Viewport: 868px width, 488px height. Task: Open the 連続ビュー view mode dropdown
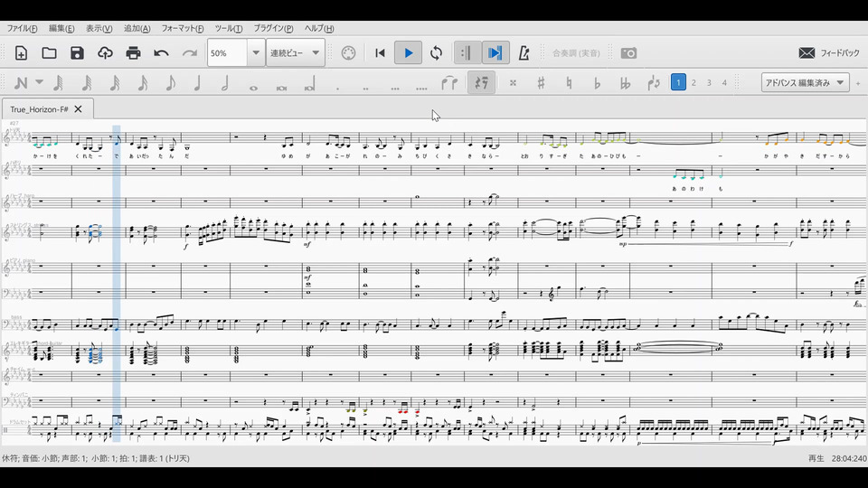[x=295, y=53]
